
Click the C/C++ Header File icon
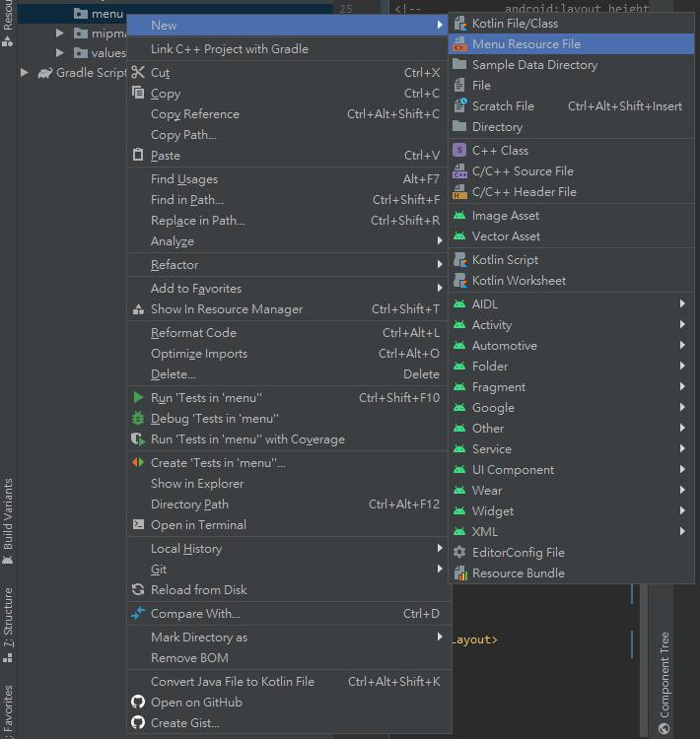point(459,192)
